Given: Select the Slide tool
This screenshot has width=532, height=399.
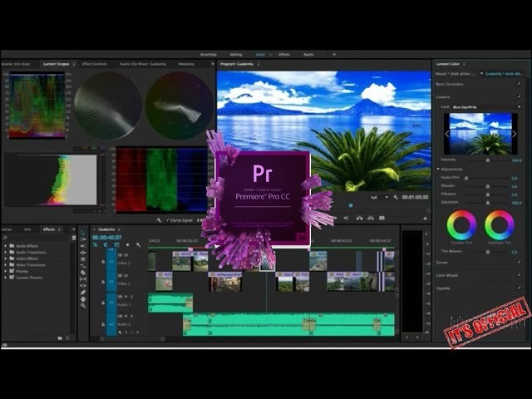Looking at the screenshot, I should pos(83,279).
